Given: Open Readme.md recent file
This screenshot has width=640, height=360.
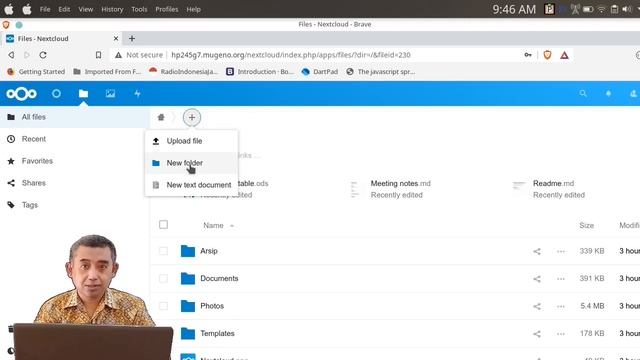Looking at the screenshot, I should coord(553,184).
